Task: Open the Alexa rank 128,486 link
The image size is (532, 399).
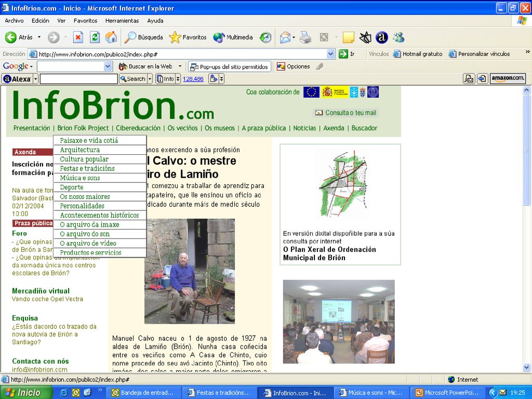Action: (x=193, y=79)
